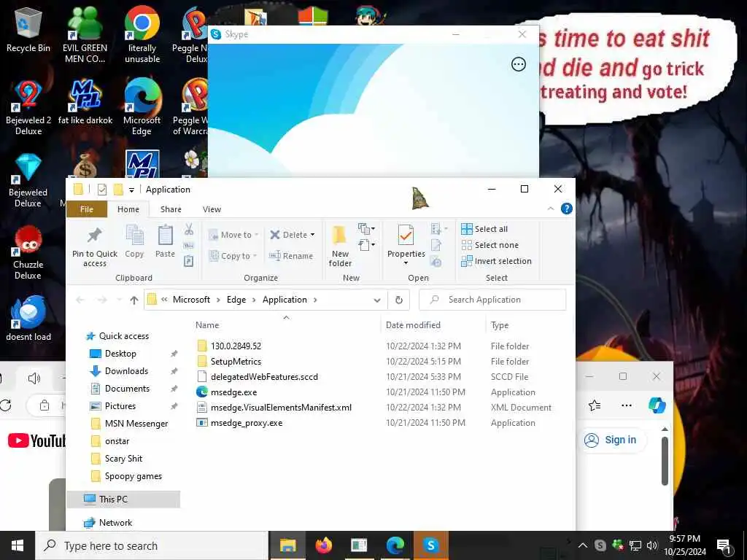Click the Cut scissors icon
The height and width of the screenshot is (560, 747).
(189, 230)
